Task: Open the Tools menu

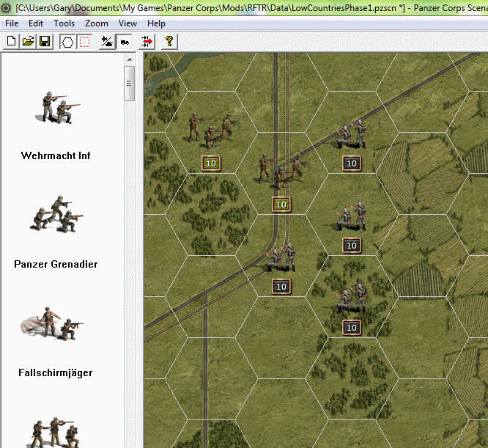Action: point(64,23)
